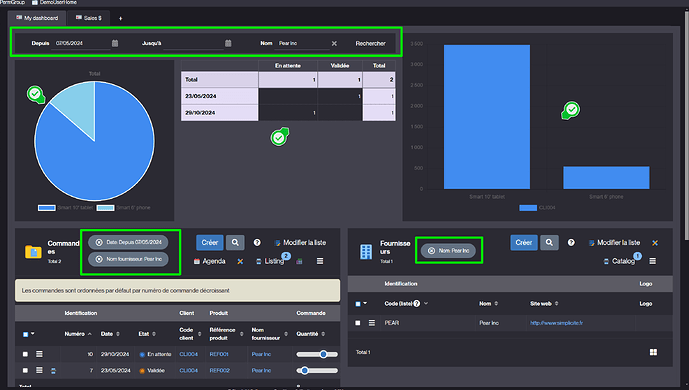This screenshot has height=390, width=689.
Task: Sort Commandes by Numéro column
Action: [x=78, y=334]
